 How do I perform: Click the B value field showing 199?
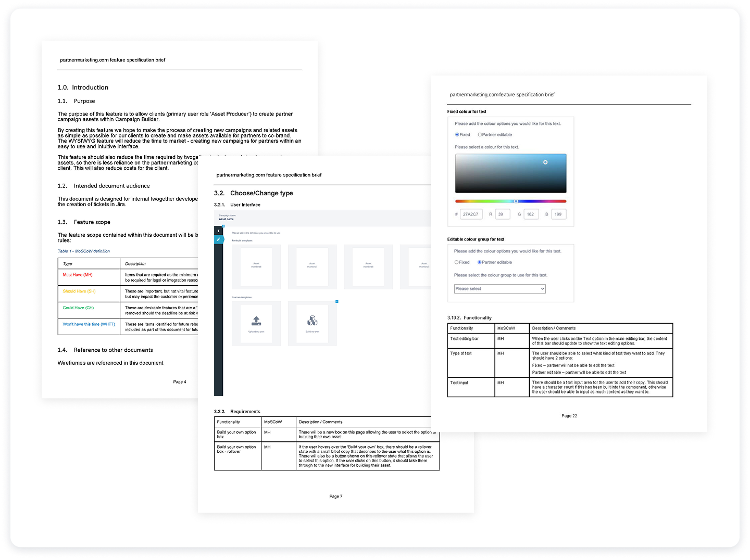click(558, 214)
